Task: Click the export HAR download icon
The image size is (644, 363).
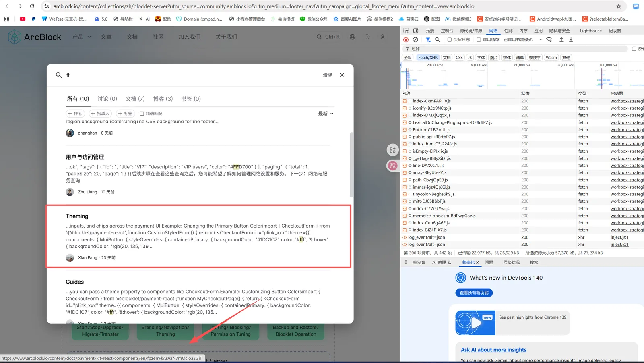Action: point(571,40)
